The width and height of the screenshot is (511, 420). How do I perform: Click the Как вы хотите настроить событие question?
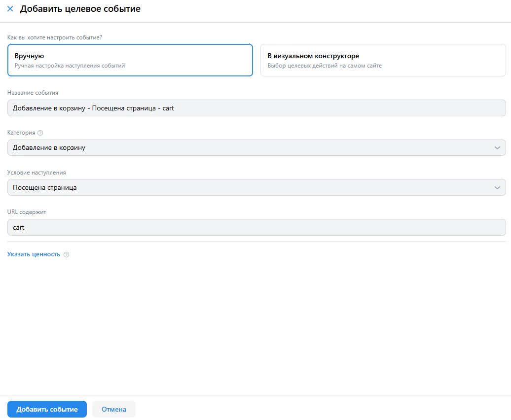(58, 37)
